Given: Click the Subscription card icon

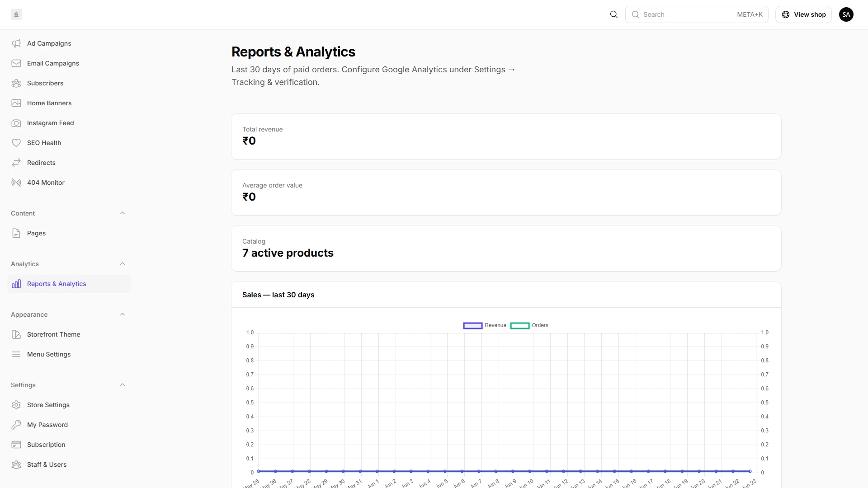Looking at the screenshot, I should coord(16,445).
